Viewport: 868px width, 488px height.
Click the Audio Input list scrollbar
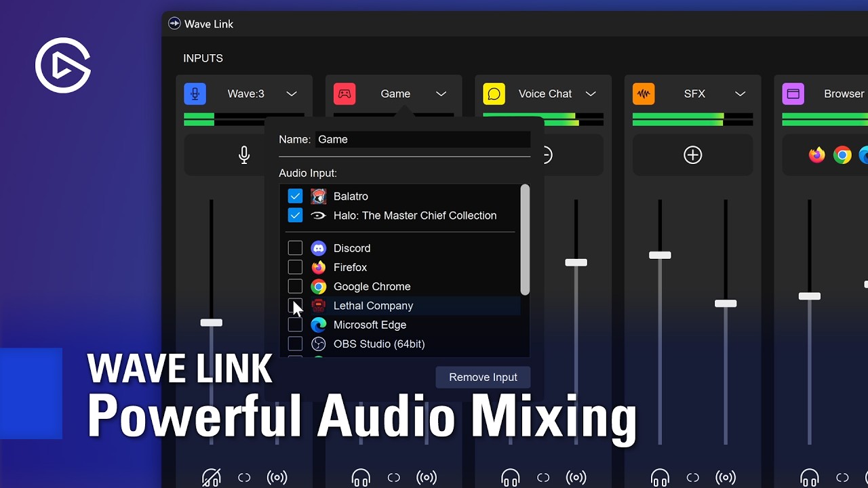coord(525,239)
